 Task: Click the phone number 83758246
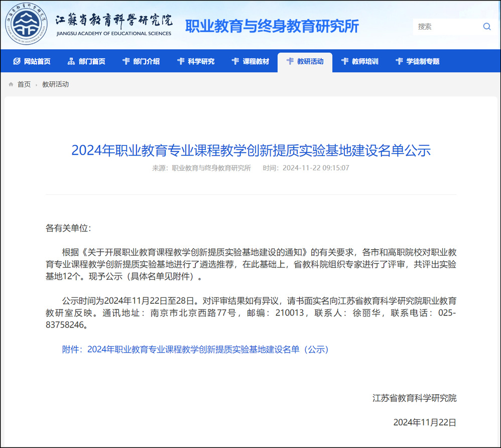(65, 325)
